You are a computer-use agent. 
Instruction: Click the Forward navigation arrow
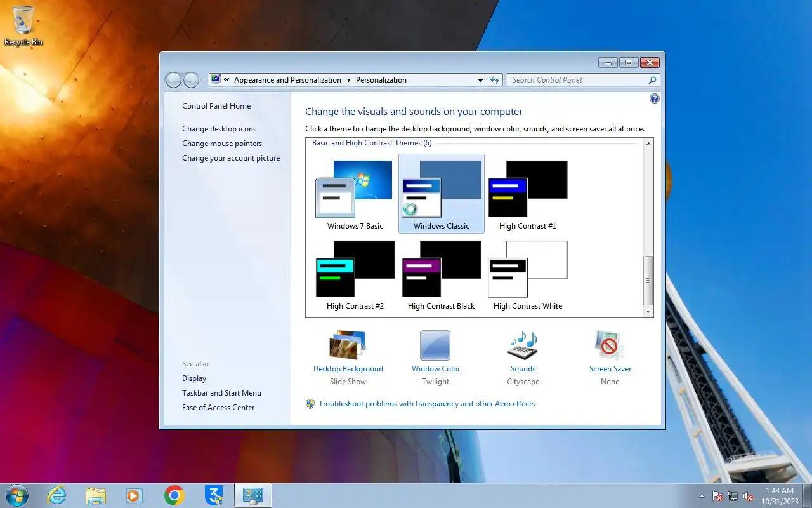(x=191, y=80)
